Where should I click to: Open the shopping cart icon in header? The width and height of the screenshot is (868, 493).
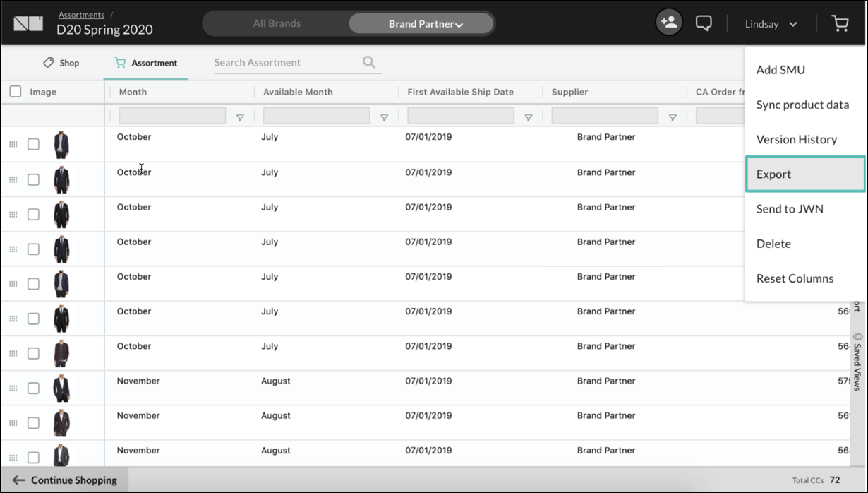tap(840, 24)
